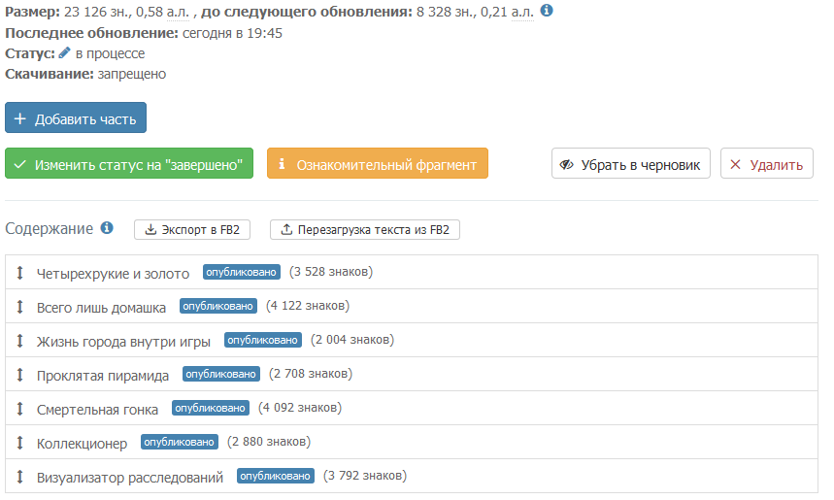834x500 pixels.
Task: Click reorder arrow for Смертельная гонка
Action: (19, 408)
